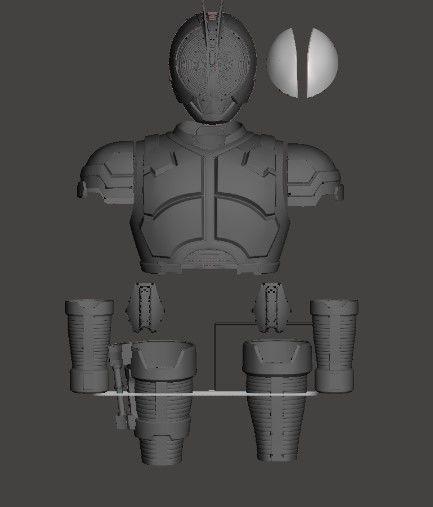Click the far-right ribbed forearm cylinder
Image resolution: width=433 pixels, height=507 pixels.
[334, 345]
